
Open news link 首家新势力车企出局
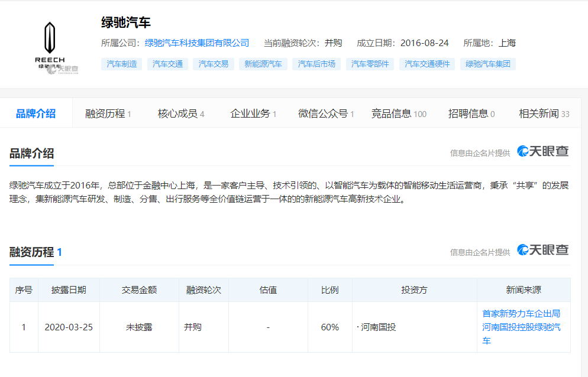(x=521, y=327)
